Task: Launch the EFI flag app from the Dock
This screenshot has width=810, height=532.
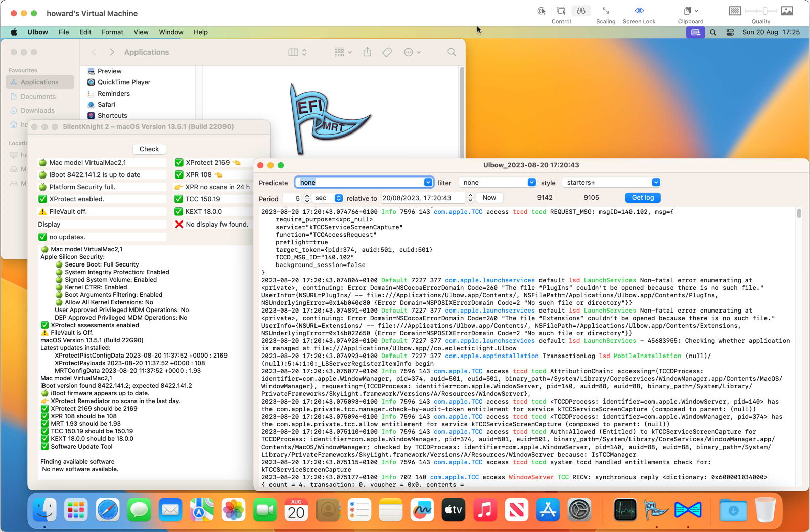Action: 655,510
